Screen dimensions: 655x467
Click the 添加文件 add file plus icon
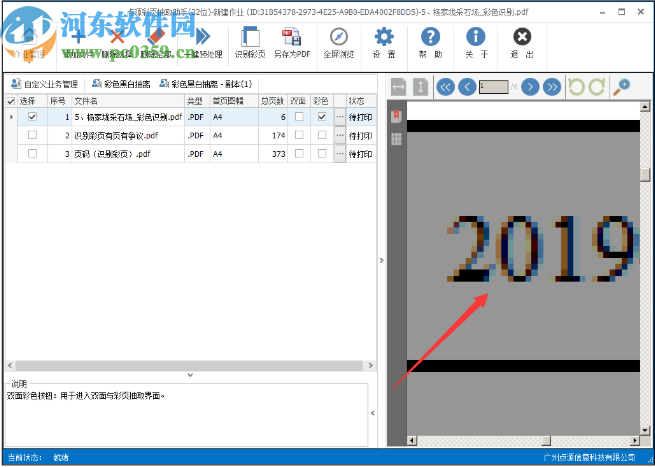click(78, 37)
